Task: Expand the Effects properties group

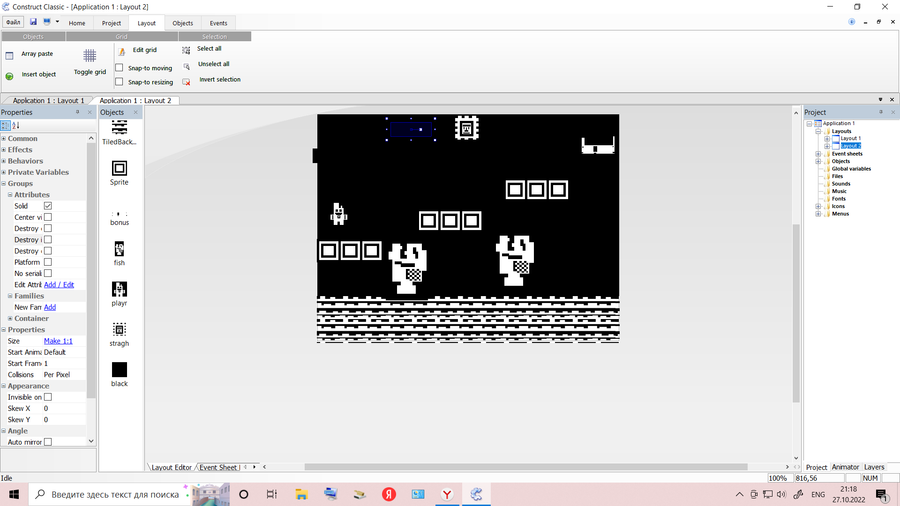Action: [3, 150]
